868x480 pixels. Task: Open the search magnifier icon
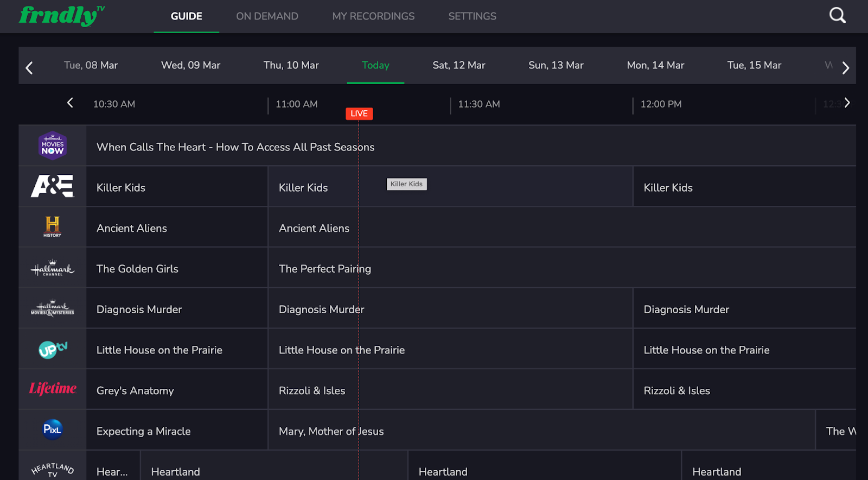pos(838,16)
